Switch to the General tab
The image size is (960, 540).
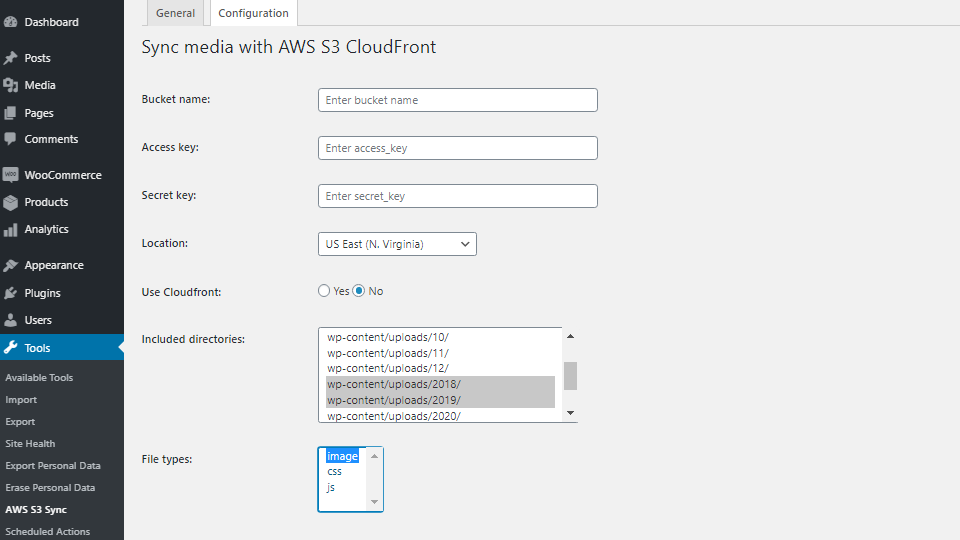pos(175,13)
